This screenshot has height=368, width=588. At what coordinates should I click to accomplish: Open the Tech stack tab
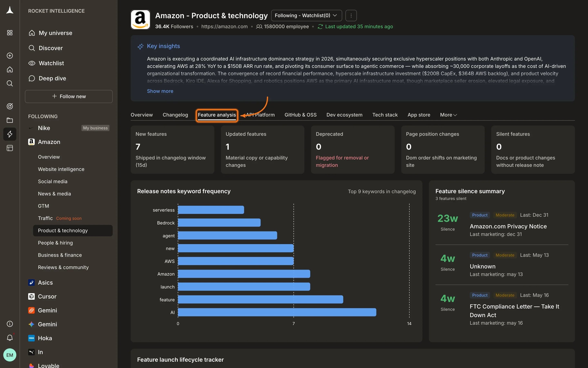(x=385, y=115)
